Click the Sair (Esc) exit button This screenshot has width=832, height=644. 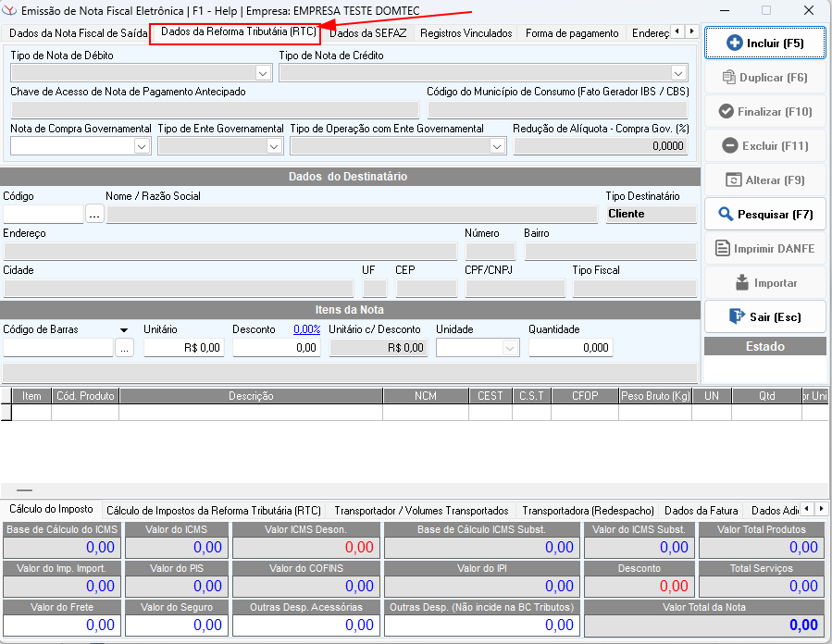click(764, 316)
